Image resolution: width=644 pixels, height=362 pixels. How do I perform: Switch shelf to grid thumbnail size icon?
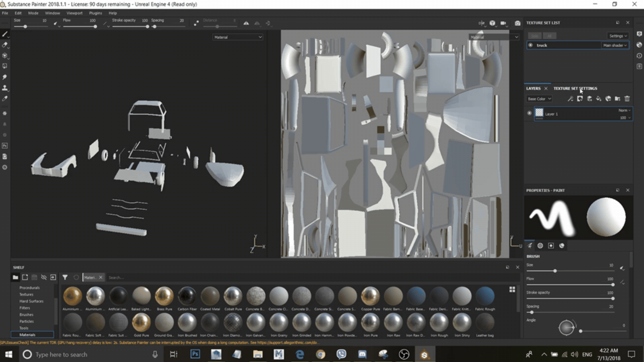tap(512, 289)
